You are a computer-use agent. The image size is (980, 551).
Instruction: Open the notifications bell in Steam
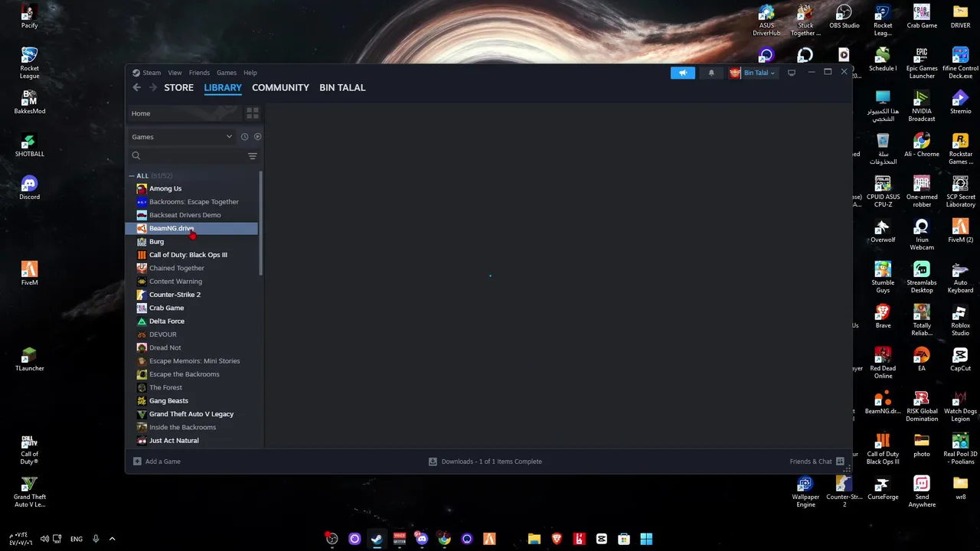[711, 73]
